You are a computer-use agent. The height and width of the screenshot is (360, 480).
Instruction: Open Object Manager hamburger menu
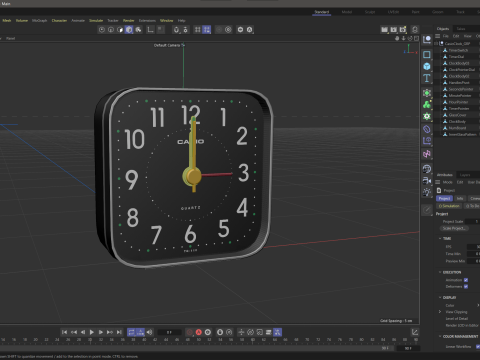tap(438, 36)
